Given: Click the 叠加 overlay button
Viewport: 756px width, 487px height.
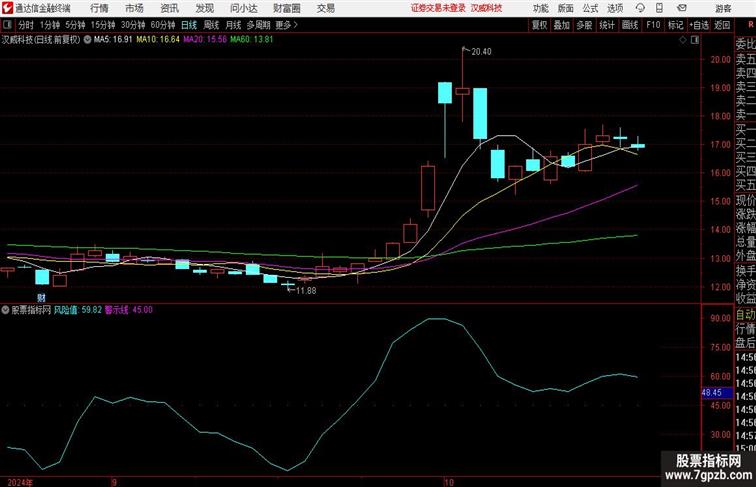Looking at the screenshot, I should pos(562,25).
